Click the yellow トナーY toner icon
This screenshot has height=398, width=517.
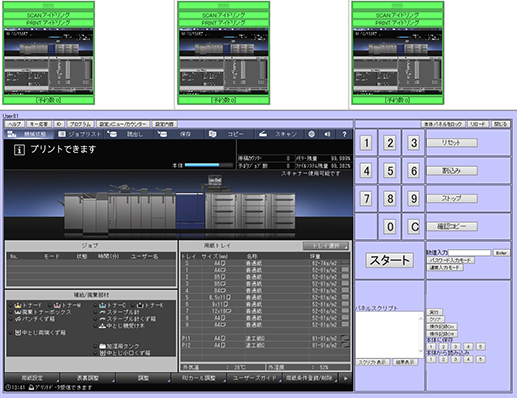(x=18, y=305)
